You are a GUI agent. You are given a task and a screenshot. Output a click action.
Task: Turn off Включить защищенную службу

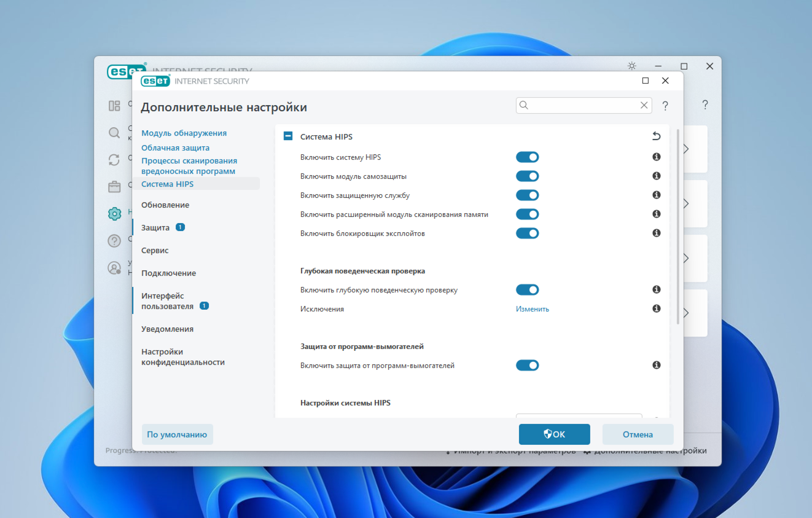pyautogui.click(x=527, y=195)
